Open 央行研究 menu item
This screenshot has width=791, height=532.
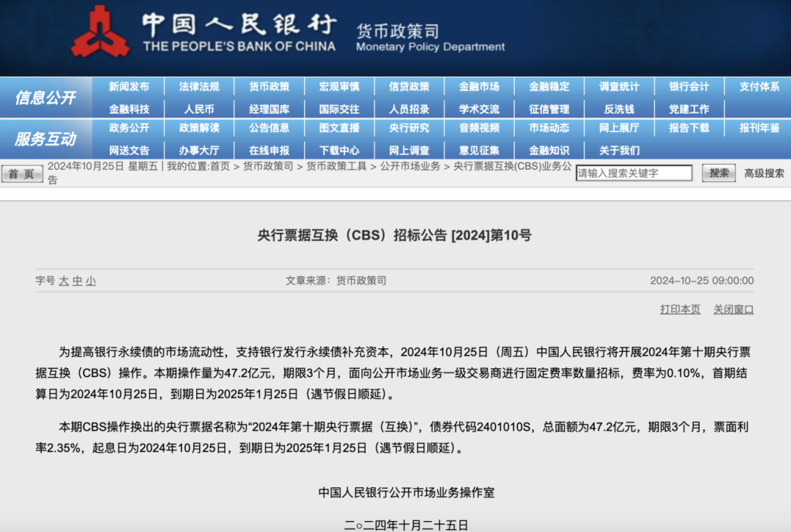point(409,128)
